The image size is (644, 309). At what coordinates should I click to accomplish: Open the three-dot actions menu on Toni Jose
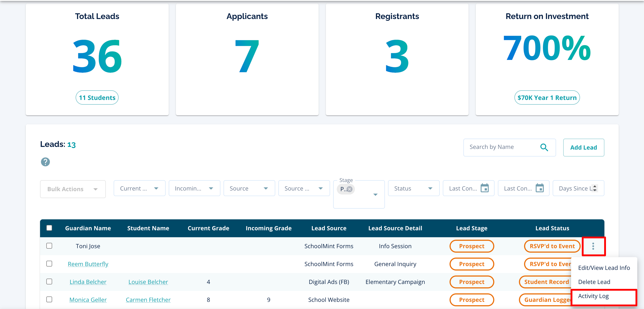click(x=593, y=246)
